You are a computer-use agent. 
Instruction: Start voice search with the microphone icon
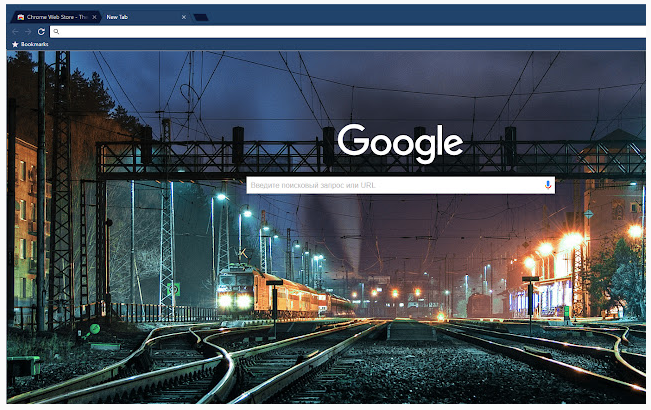click(548, 185)
